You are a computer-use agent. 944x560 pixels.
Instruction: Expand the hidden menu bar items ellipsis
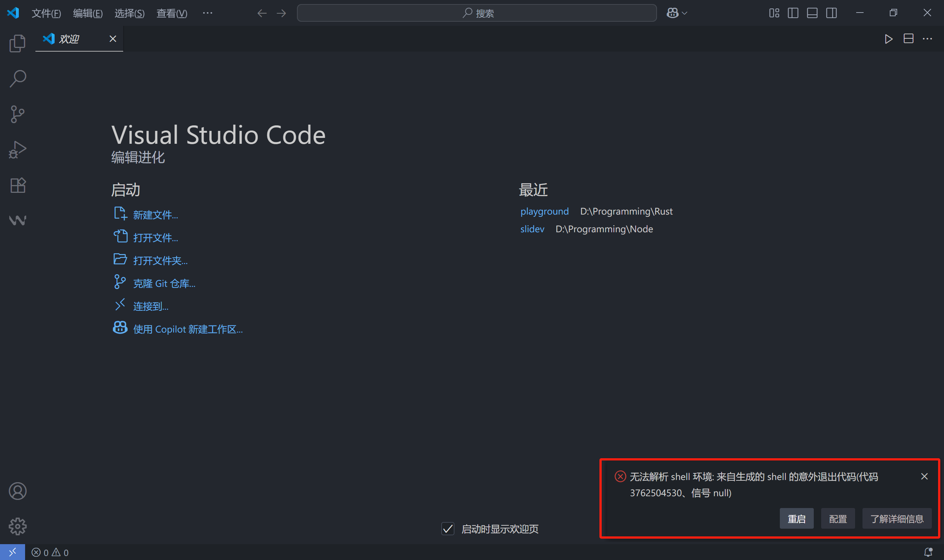pos(207,13)
